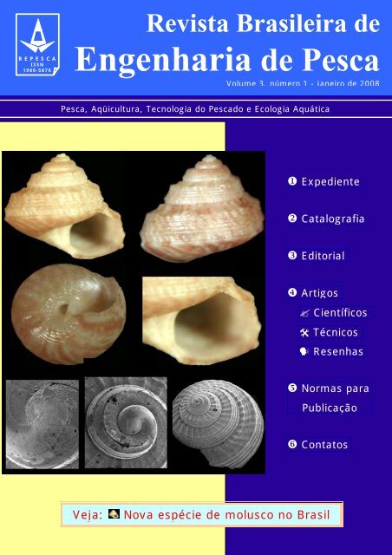Open Normas para Publicação

coord(336,398)
